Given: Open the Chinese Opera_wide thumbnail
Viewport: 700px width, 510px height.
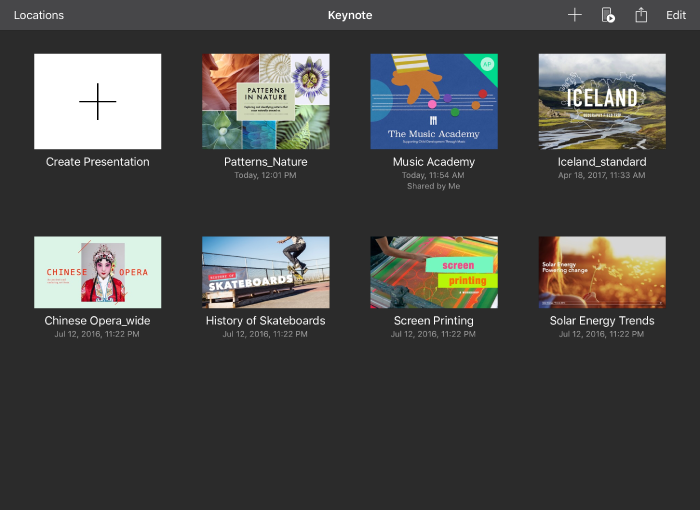Looking at the screenshot, I should click(x=97, y=272).
